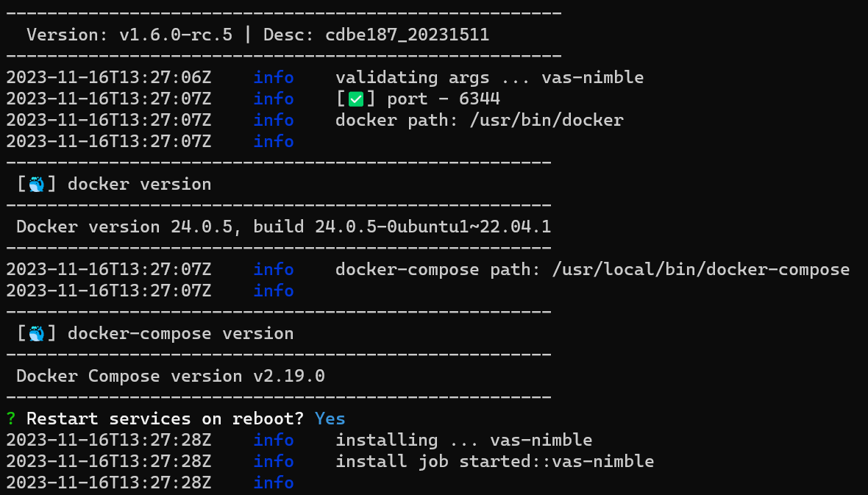Click the info label on the last log line
Viewport: 868px width, 495px height.
point(274,482)
